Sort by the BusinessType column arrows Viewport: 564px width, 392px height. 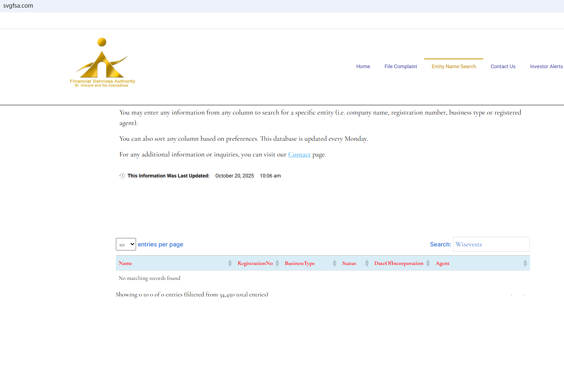click(x=334, y=263)
